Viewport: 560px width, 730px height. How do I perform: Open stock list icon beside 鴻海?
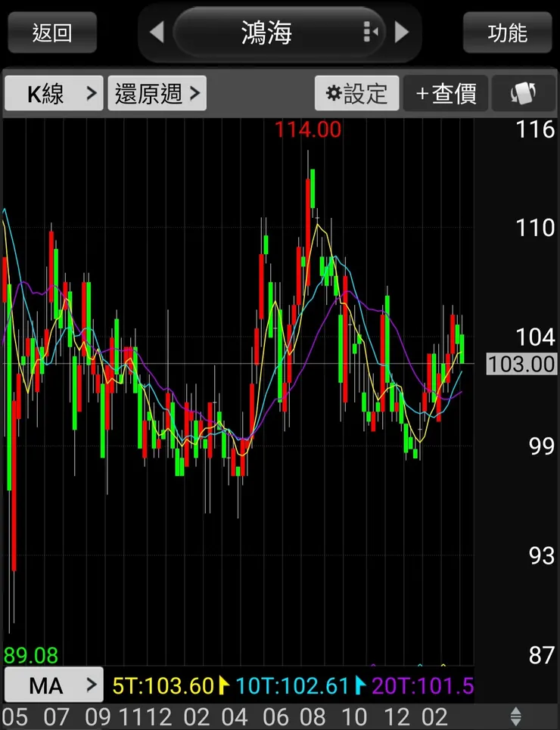pyautogui.click(x=370, y=32)
